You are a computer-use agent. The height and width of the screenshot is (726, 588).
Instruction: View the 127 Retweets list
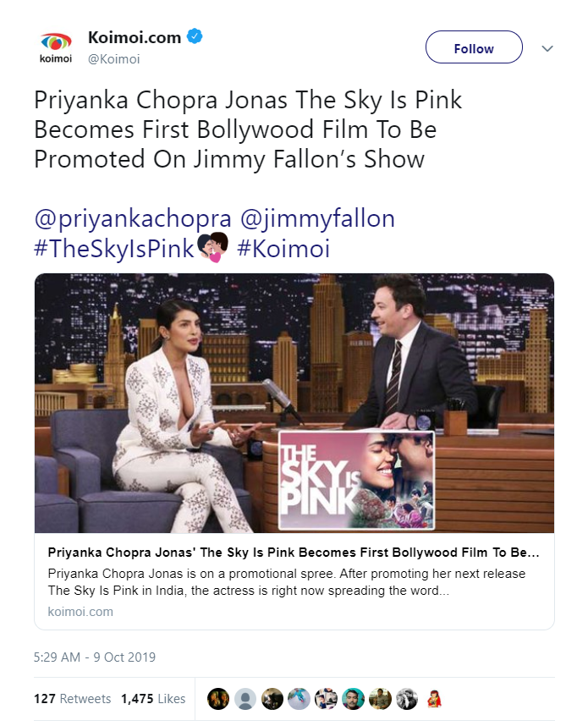72,699
